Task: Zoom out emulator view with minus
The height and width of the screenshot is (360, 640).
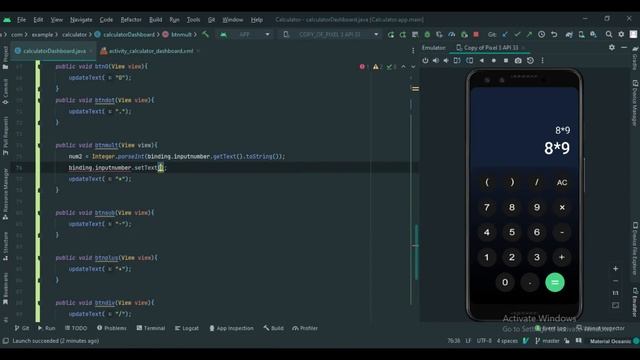Action: (615, 281)
